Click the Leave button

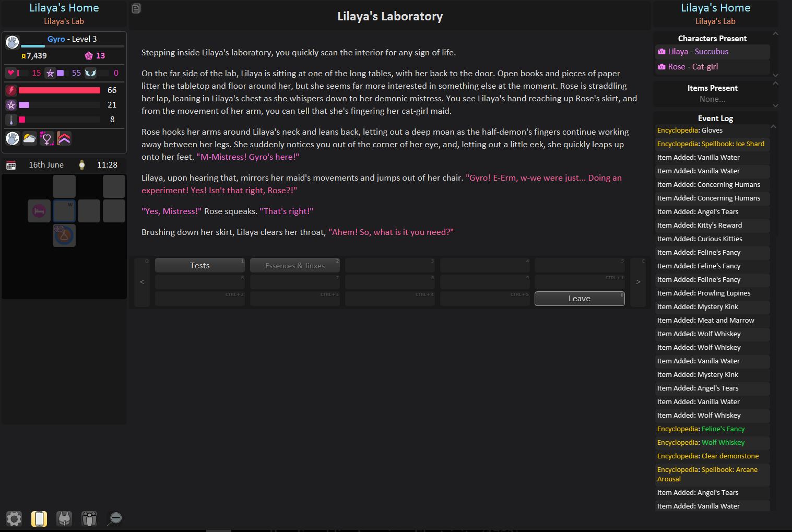[x=580, y=298]
